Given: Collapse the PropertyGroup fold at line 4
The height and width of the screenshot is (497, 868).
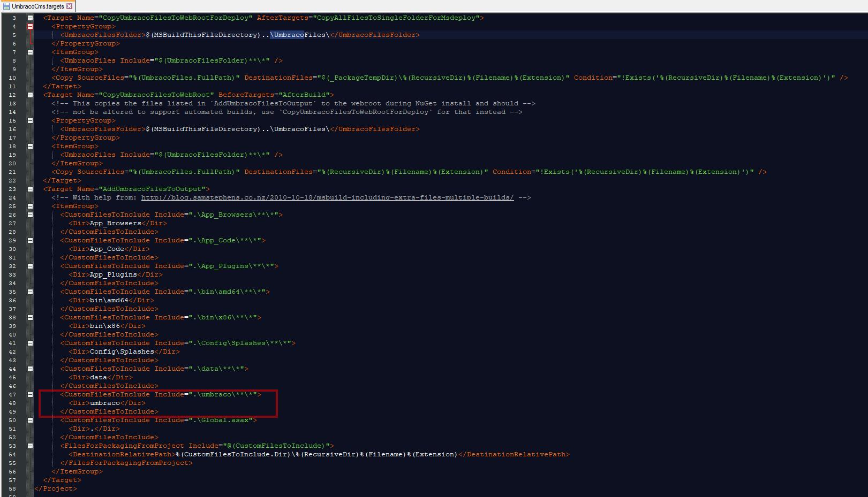Looking at the screenshot, I should (x=31, y=26).
